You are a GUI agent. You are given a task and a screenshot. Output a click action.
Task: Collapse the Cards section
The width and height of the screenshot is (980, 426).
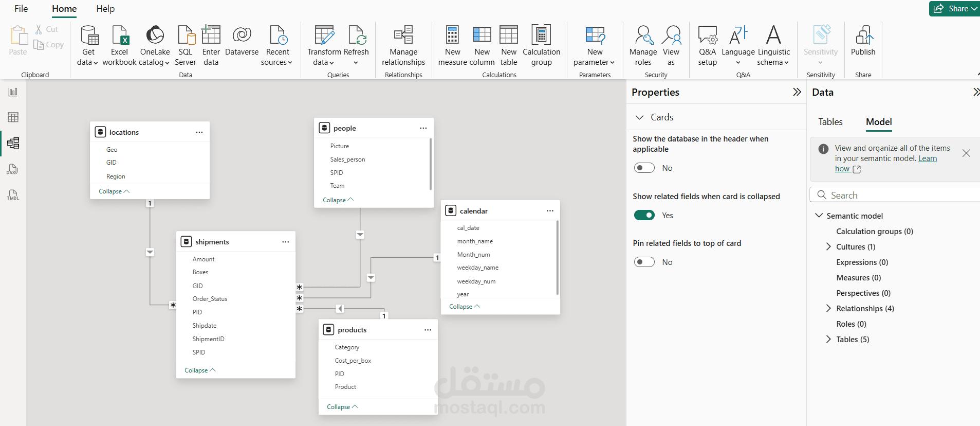click(x=639, y=117)
